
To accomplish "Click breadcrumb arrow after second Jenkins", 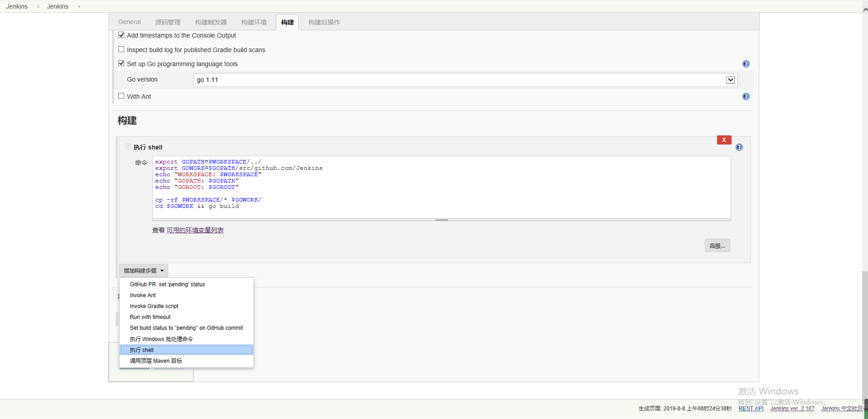I will click(x=79, y=6).
